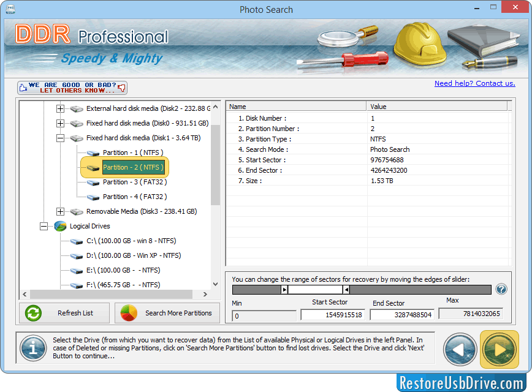The width and height of the screenshot is (532, 392).
Task: Click the End Sector value 4264243200
Action: [x=389, y=170]
